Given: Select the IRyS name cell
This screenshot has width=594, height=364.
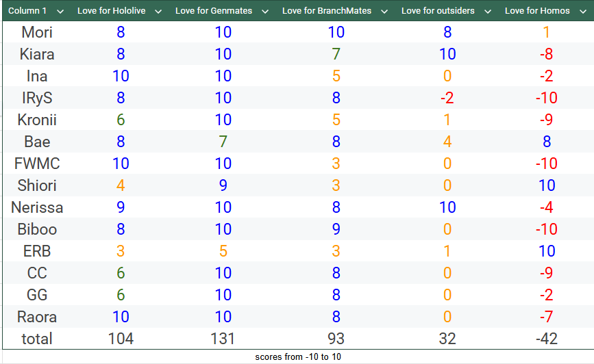Looking at the screenshot, I should click(37, 98).
